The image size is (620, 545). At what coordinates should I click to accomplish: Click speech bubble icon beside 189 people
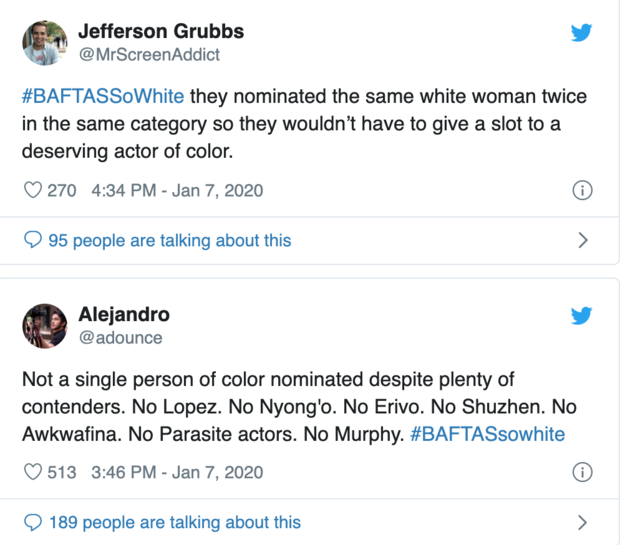[32, 522]
